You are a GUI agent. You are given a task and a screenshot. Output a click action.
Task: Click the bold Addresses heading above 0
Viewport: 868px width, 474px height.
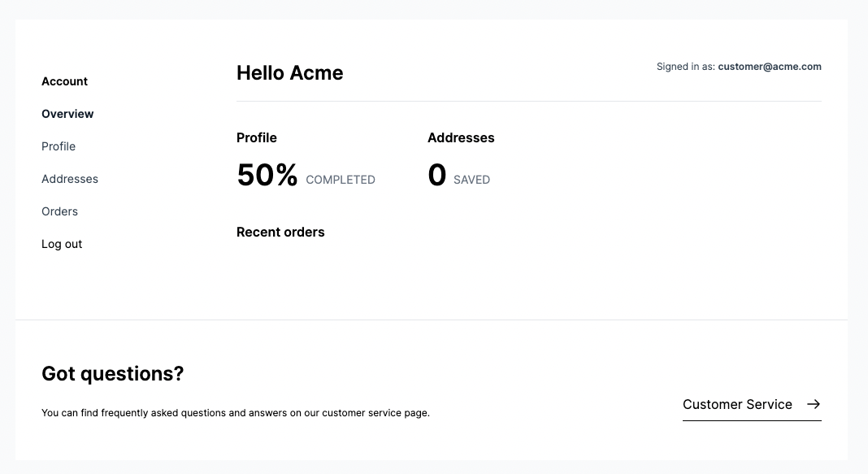click(x=461, y=137)
